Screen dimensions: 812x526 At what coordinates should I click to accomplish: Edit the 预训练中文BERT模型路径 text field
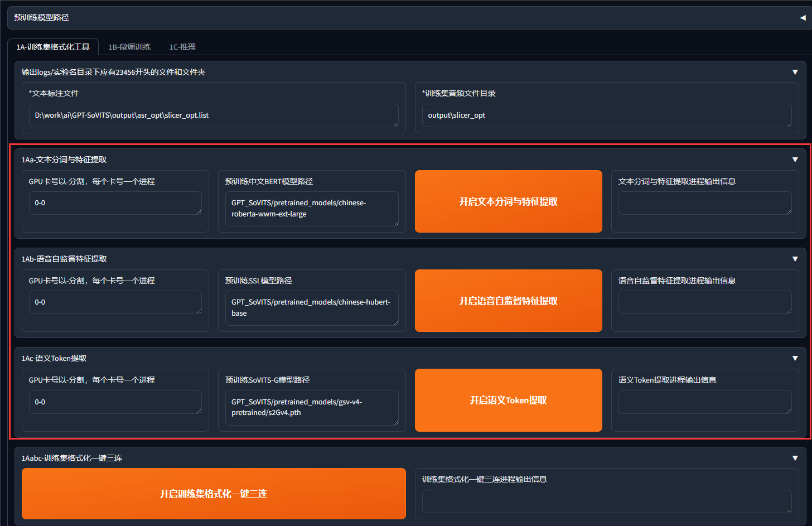pyautogui.click(x=311, y=209)
